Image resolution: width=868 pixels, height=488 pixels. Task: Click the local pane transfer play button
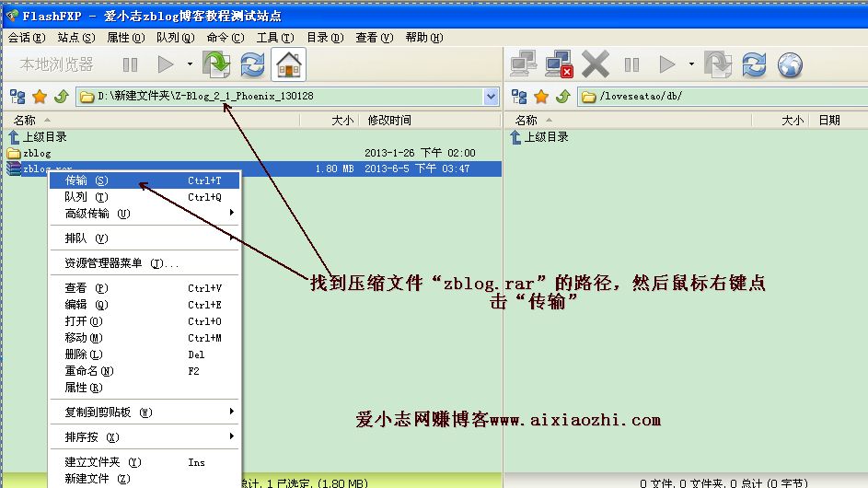point(166,64)
